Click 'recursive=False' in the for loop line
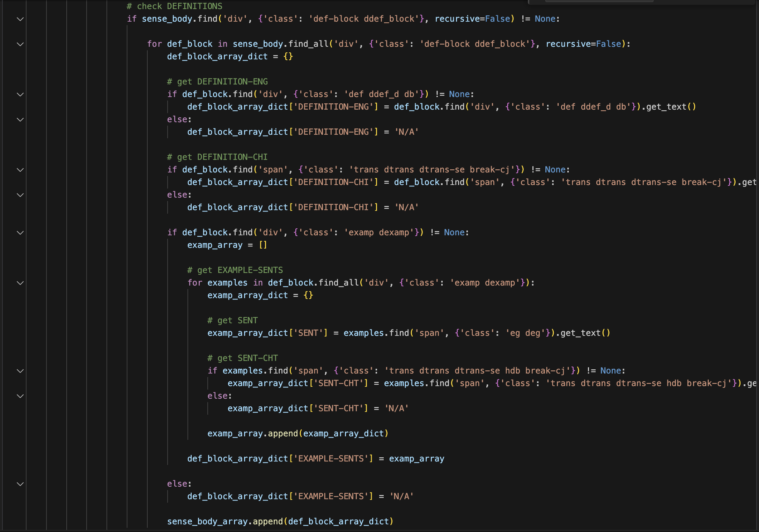Image resolution: width=759 pixels, height=532 pixels. pos(583,44)
